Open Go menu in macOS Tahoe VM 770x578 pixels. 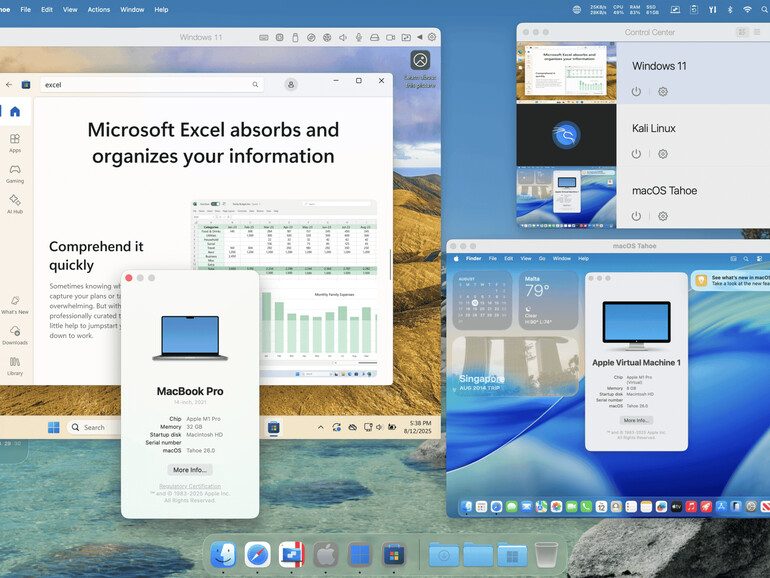[542, 258]
